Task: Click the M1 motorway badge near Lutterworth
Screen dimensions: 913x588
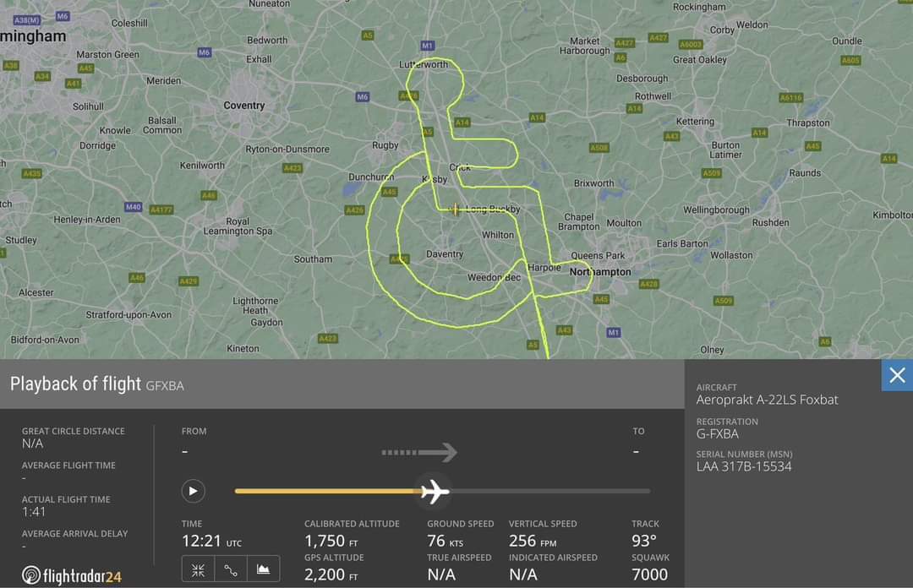Action: click(427, 46)
